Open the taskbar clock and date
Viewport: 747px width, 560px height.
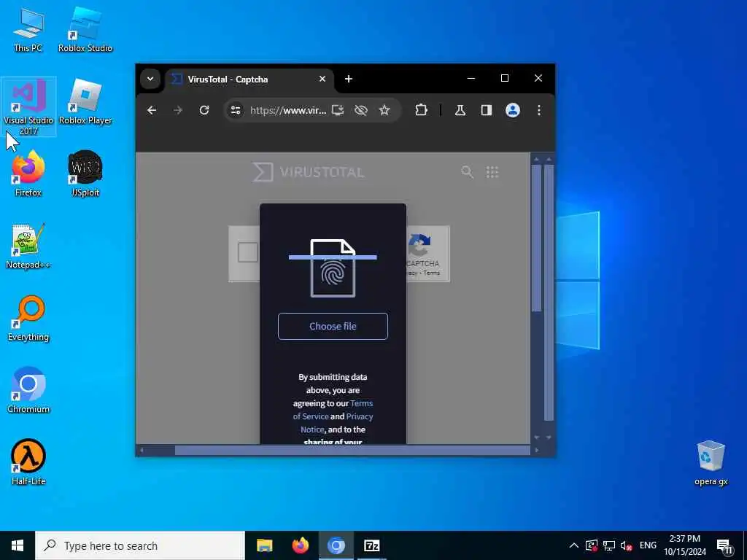685,545
